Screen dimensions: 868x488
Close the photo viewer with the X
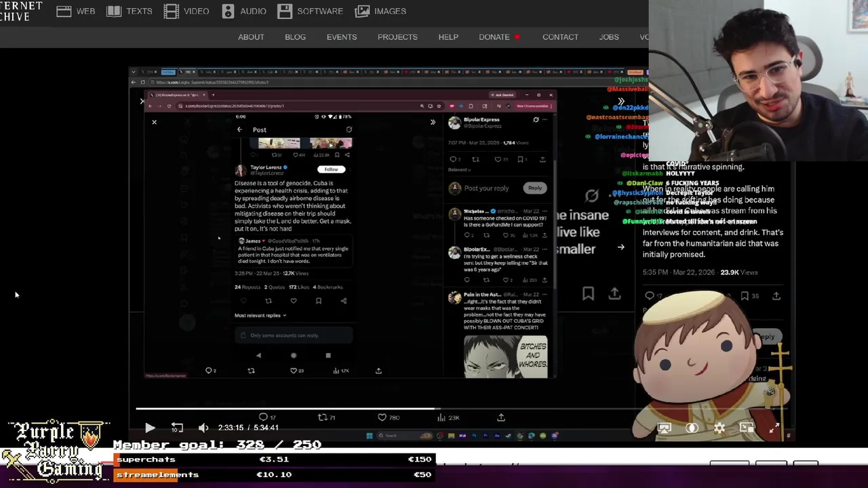[154, 122]
